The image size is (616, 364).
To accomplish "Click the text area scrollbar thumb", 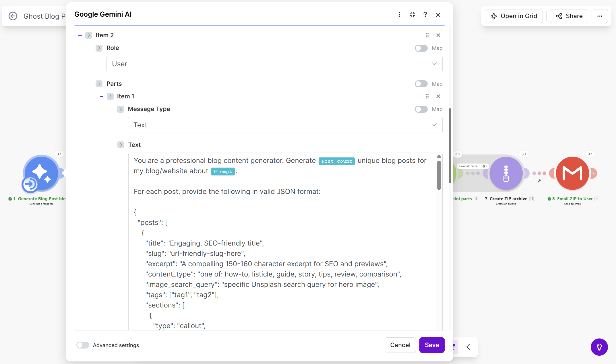I will (439, 175).
